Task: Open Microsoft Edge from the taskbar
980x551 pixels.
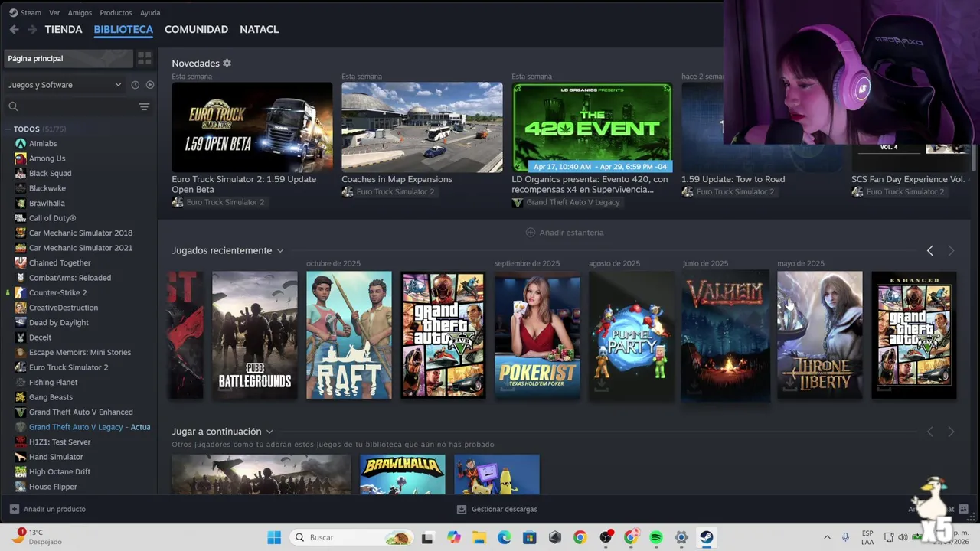Action: click(x=505, y=537)
